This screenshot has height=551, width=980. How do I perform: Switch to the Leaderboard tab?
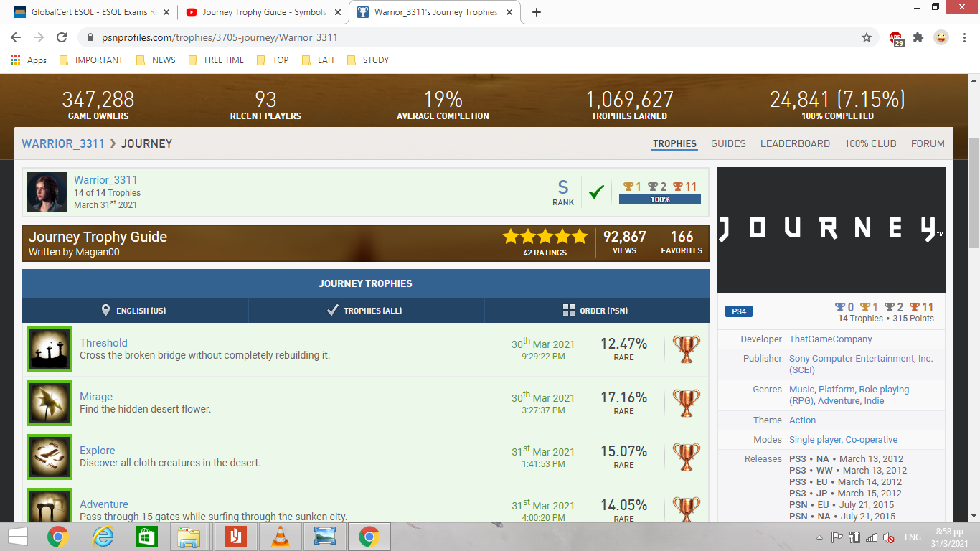point(795,143)
